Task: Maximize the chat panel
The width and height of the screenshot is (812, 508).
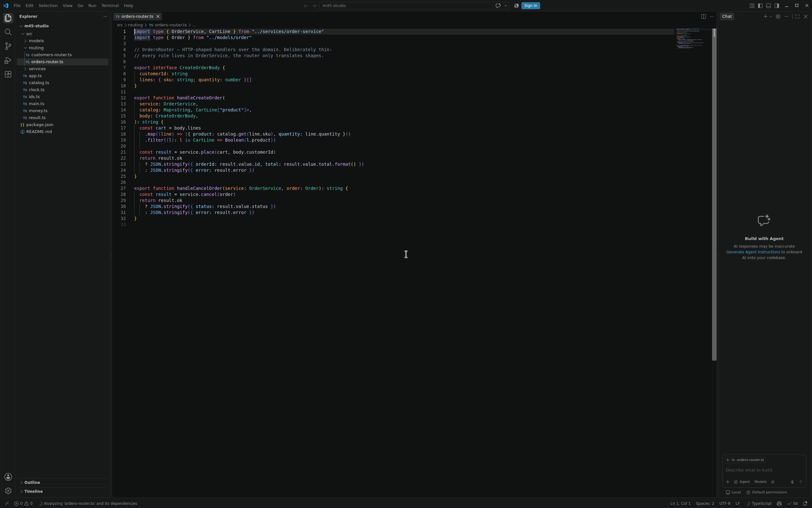Action: pyautogui.click(x=797, y=16)
